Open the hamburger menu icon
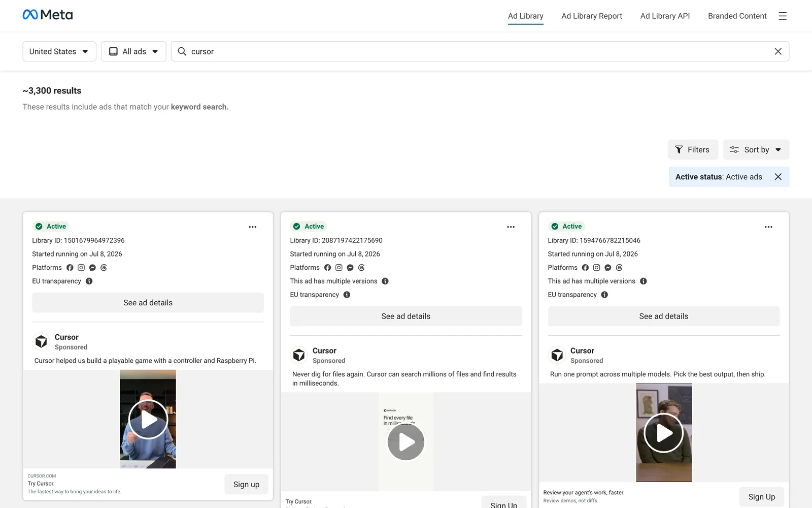Screen dimensions: 812x508 [783, 16]
